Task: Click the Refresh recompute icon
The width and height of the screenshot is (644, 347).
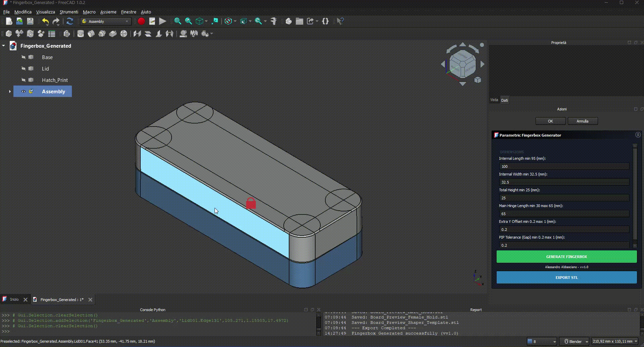Action: pyautogui.click(x=70, y=21)
